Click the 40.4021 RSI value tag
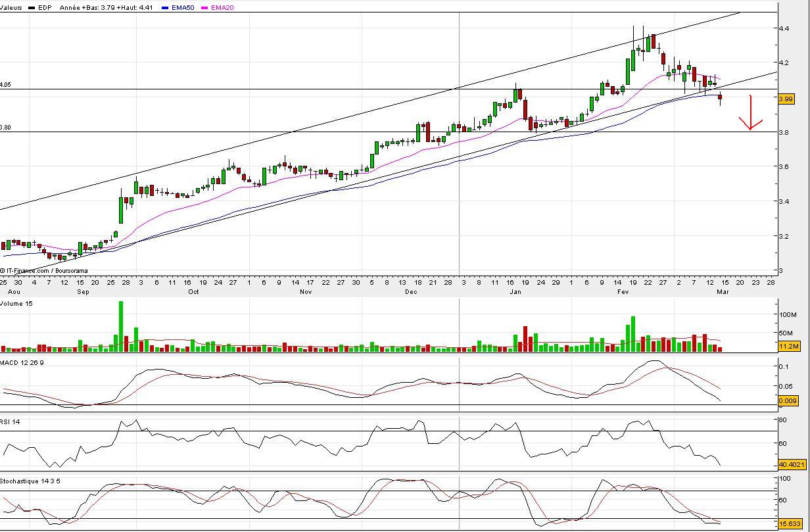The image size is (810, 532). [791, 464]
